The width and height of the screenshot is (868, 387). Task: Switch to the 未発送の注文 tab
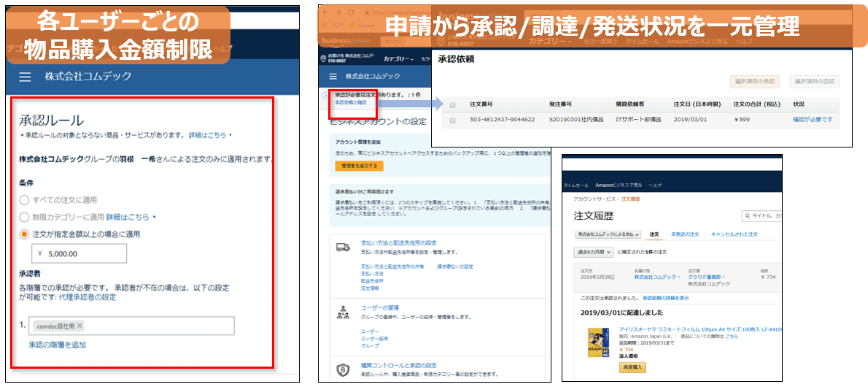click(x=685, y=234)
